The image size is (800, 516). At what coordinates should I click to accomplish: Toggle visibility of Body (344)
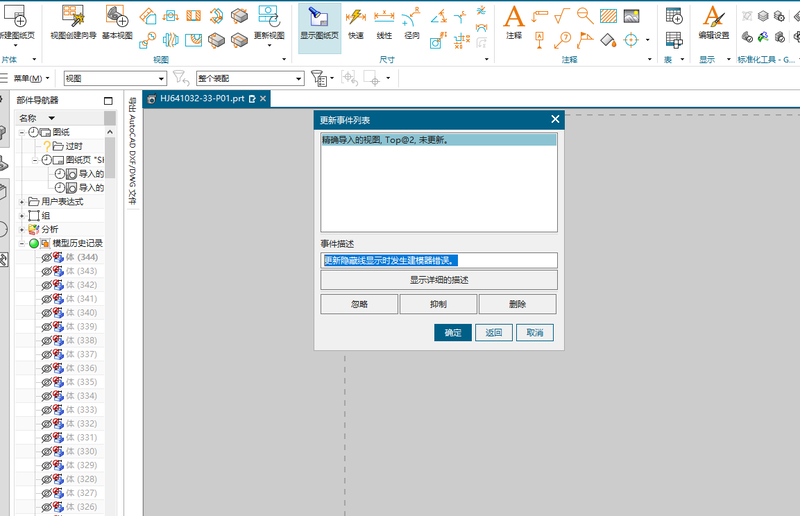tap(46, 257)
